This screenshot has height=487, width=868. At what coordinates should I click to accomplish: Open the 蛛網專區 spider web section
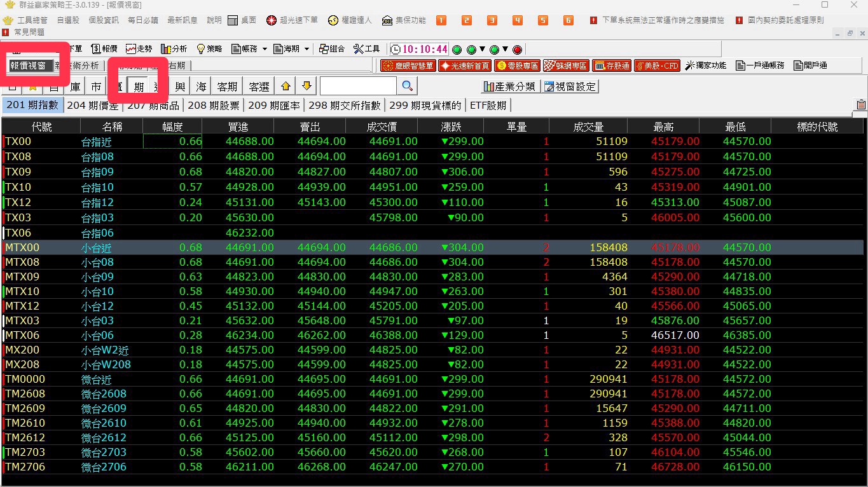pos(565,65)
